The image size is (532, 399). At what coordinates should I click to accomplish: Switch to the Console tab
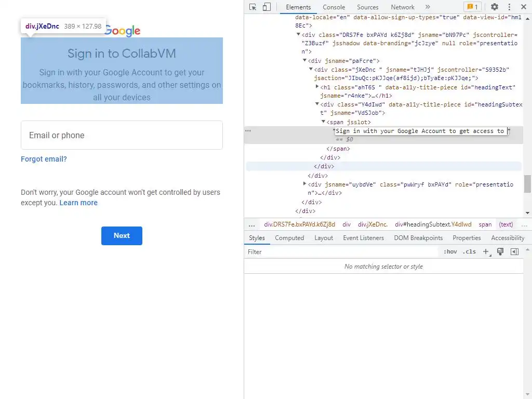334,7
